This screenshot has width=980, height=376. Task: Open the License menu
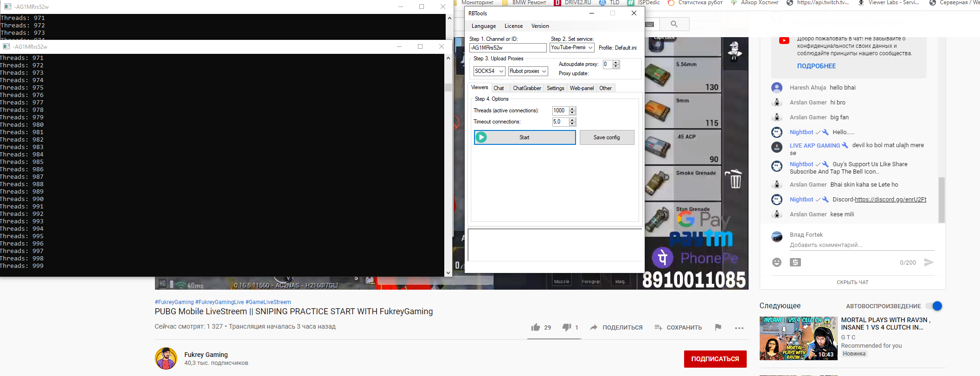tap(513, 26)
